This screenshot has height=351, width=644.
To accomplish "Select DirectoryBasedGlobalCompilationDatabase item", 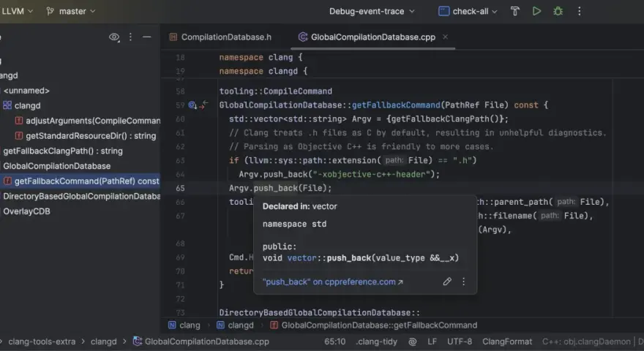I will 82,196.
